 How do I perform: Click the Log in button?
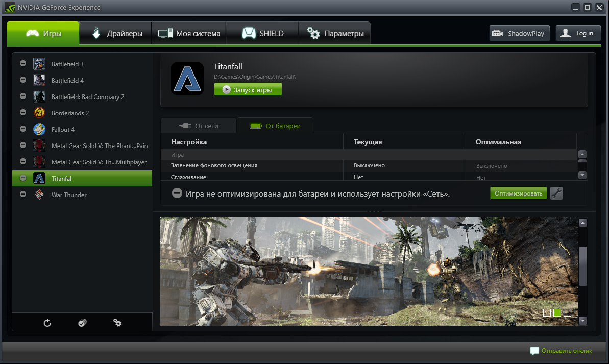pyautogui.click(x=578, y=33)
